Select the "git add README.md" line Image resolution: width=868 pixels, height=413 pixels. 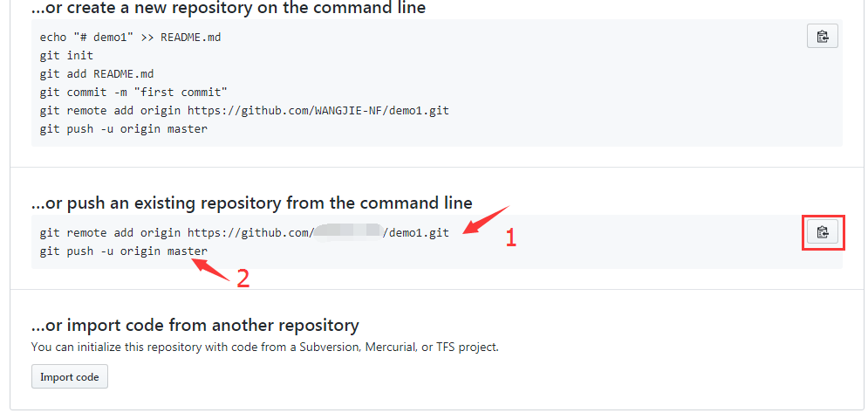click(x=96, y=74)
